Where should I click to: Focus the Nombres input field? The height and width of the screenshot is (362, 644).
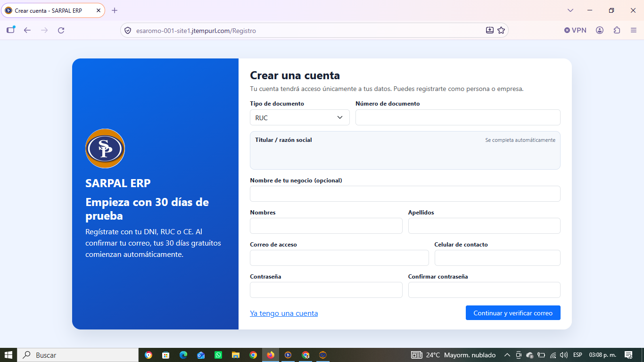tap(326, 226)
